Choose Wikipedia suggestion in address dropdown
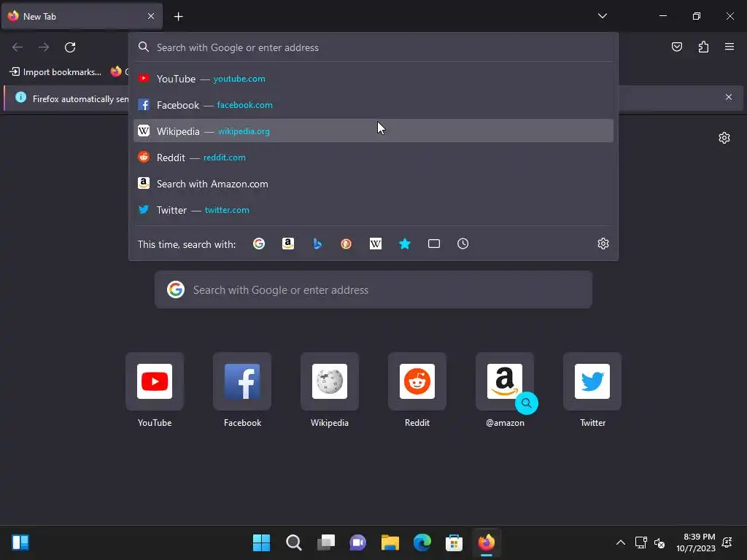This screenshot has width=747, height=560. (373, 131)
